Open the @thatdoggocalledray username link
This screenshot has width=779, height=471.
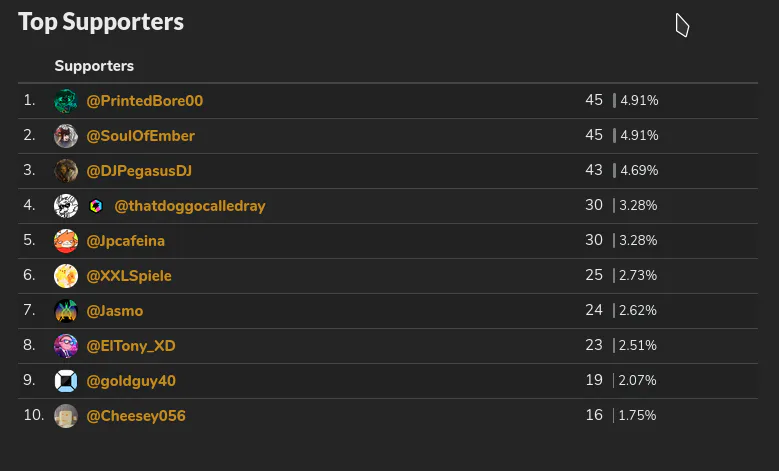190,206
